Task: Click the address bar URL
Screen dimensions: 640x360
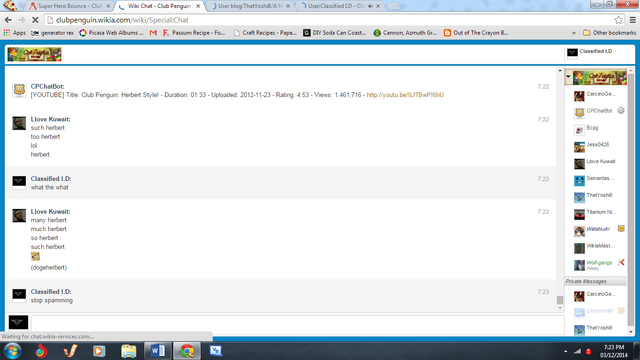Action: tap(122, 20)
